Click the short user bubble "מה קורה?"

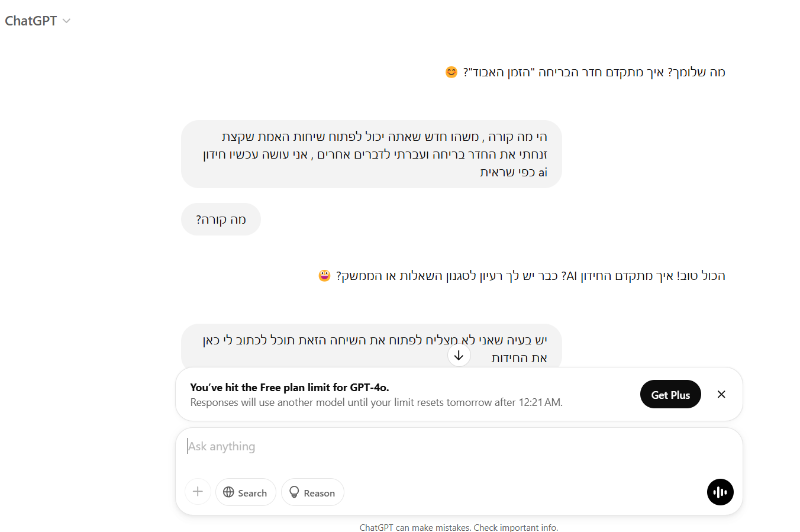pyautogui.click(x=221, y=220)
